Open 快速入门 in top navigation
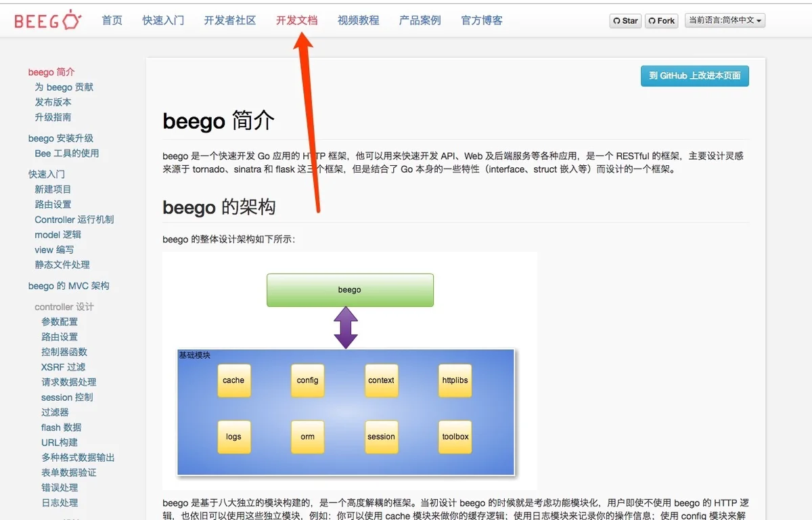The height and width of the screenshot is (520, 812). (x=163, y=20)
